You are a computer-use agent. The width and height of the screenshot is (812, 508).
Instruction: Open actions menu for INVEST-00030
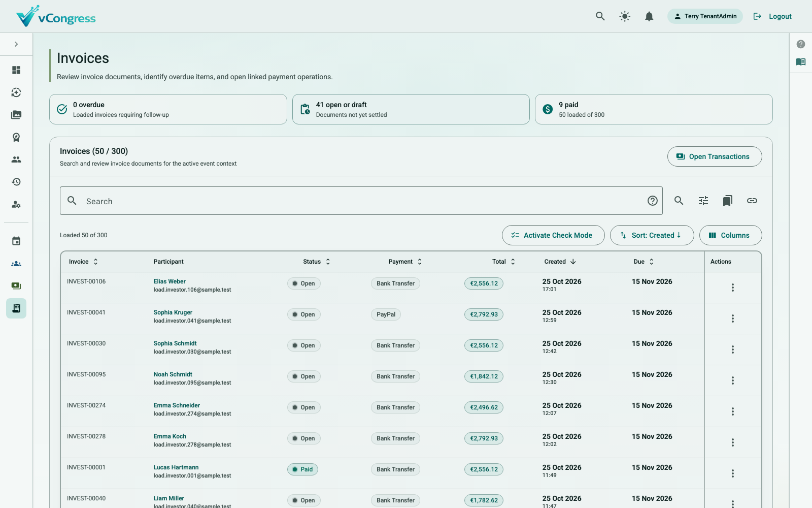(x=733, y=350)
